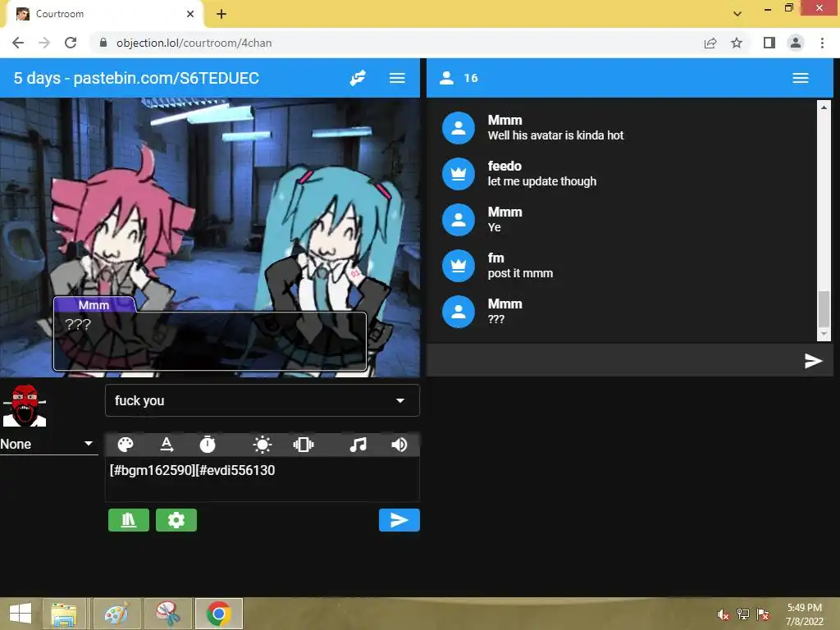Click the network tray icon
This screenshot has height=630, width=840.
coord(743,614)
